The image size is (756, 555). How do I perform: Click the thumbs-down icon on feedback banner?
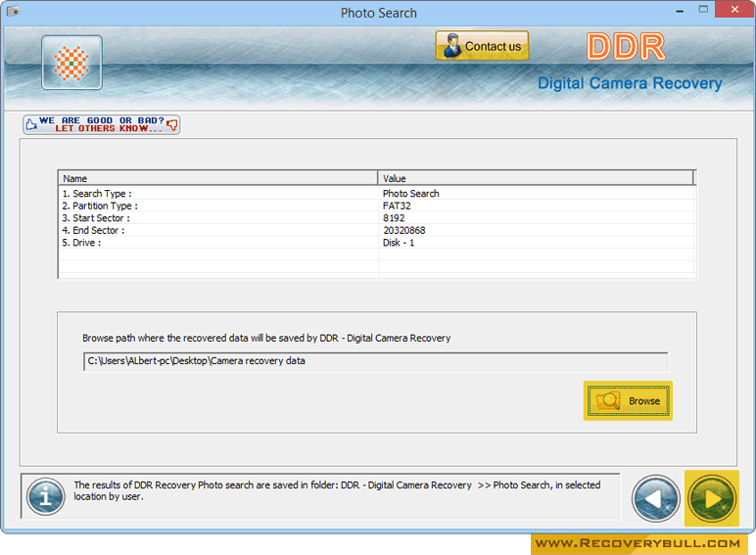click(x=171, y=124)
